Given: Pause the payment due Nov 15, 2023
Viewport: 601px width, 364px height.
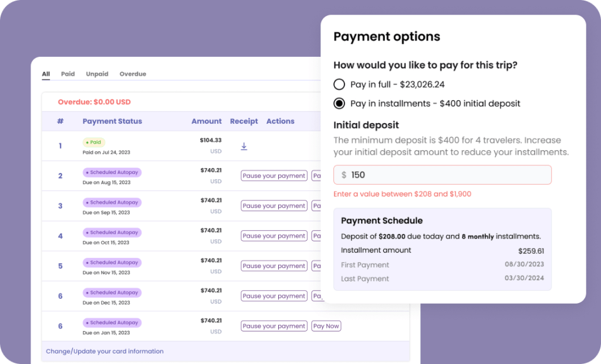Looking at the screenshot, I should [274, 266].
